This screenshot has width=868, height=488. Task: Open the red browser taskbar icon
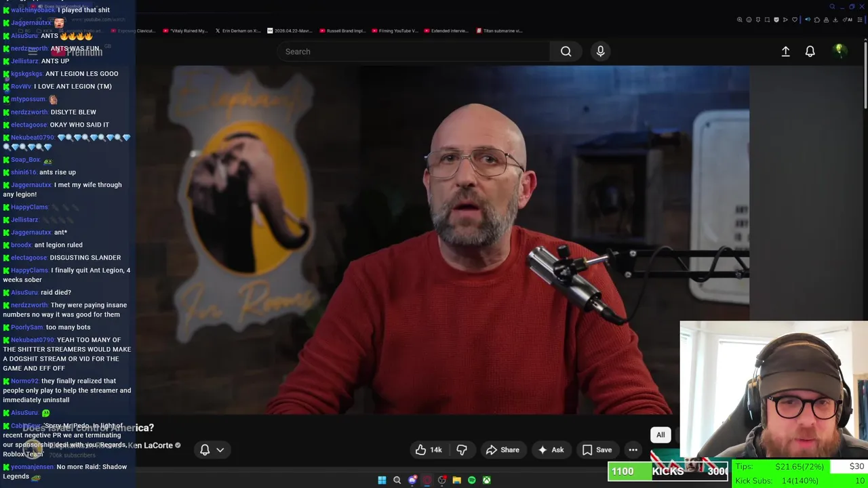coord(427,480)
